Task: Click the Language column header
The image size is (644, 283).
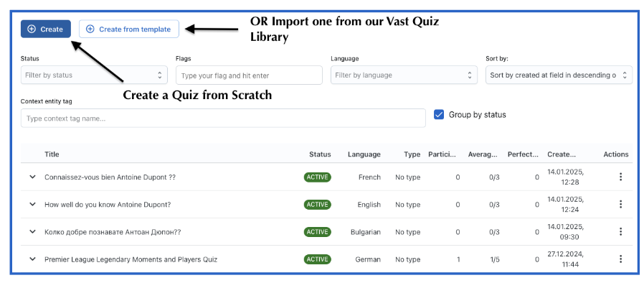Action: tap(364, 154)
